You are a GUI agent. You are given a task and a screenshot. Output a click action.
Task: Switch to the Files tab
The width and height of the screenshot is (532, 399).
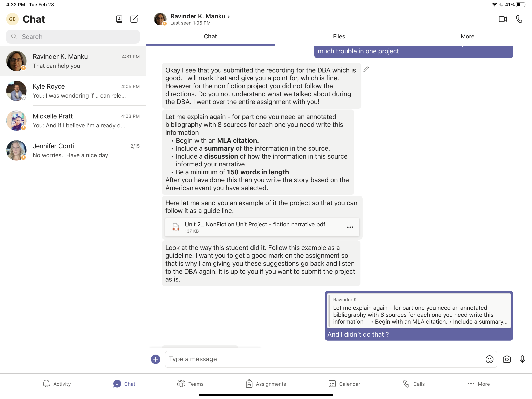click(x=339, y=36)
